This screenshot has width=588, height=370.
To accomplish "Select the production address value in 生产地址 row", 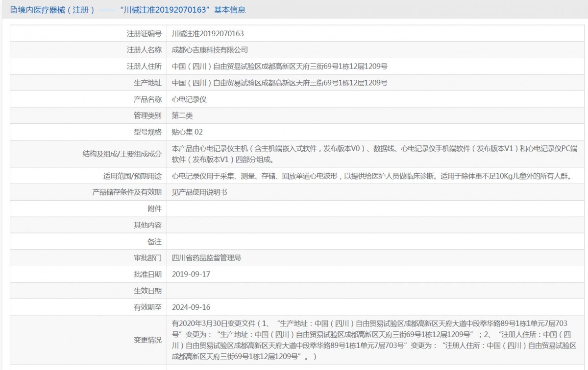I will coord(280,83).
